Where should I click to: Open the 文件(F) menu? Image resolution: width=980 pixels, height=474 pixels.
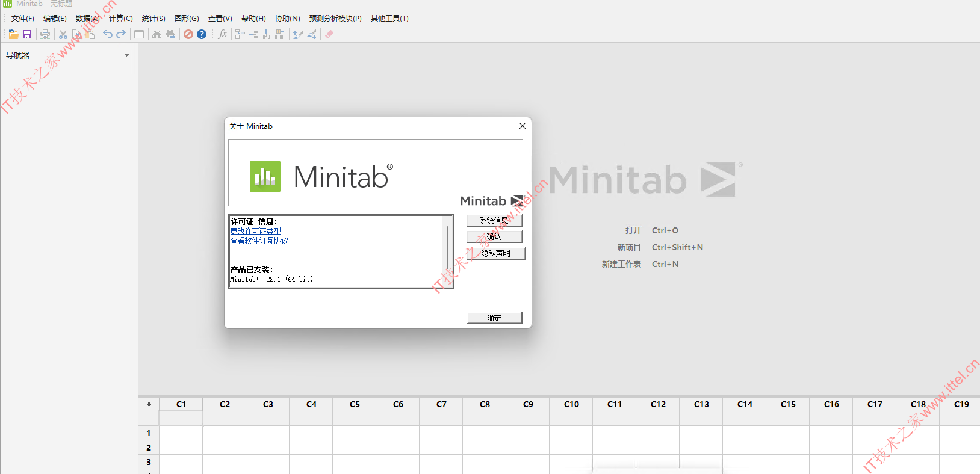coord(23,19)
